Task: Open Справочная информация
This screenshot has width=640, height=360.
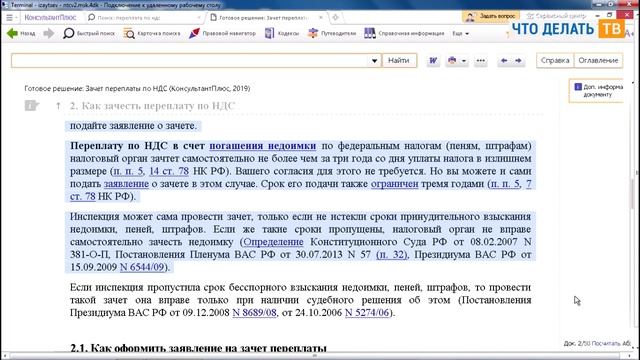Action: point(404,33)
